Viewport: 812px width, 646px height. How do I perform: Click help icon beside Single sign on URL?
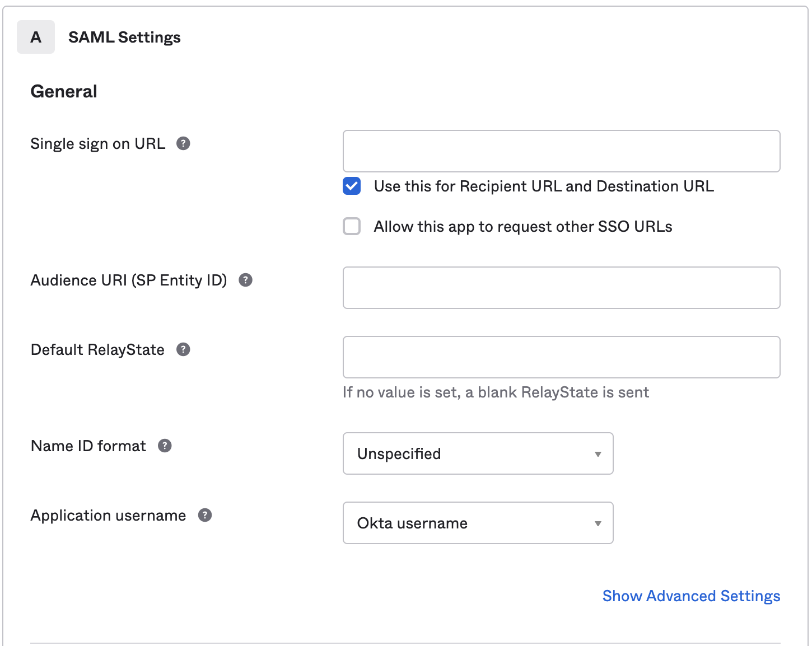tap(183, 144)
